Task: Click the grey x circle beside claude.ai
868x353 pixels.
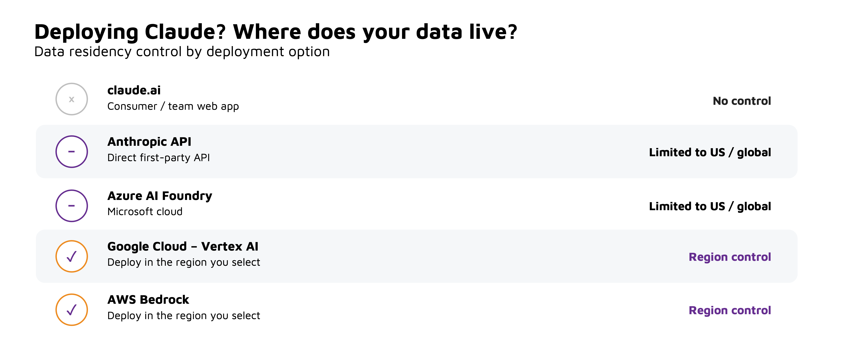Action: (72, 99)
